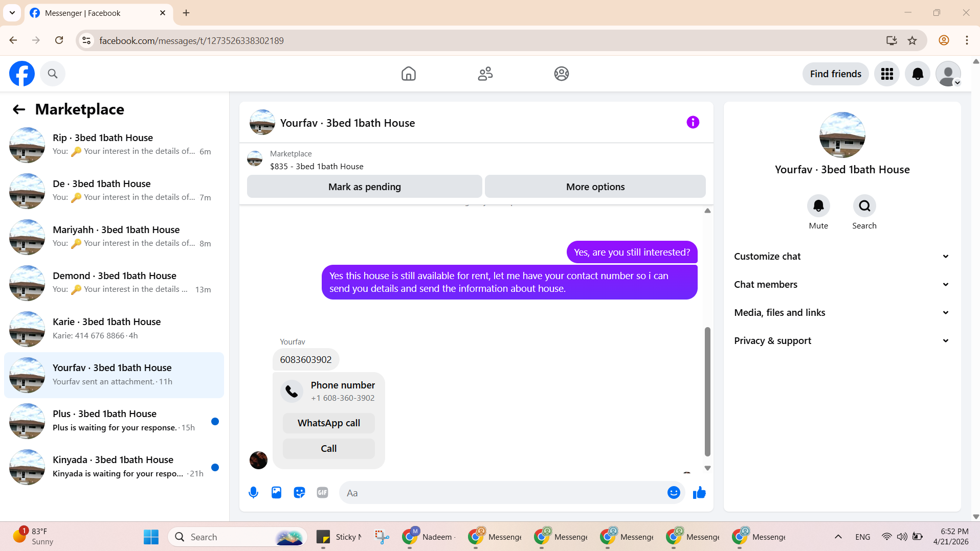The image size is (980, 551).
Task: Open the Facebook logo home link
Action: 22,74
